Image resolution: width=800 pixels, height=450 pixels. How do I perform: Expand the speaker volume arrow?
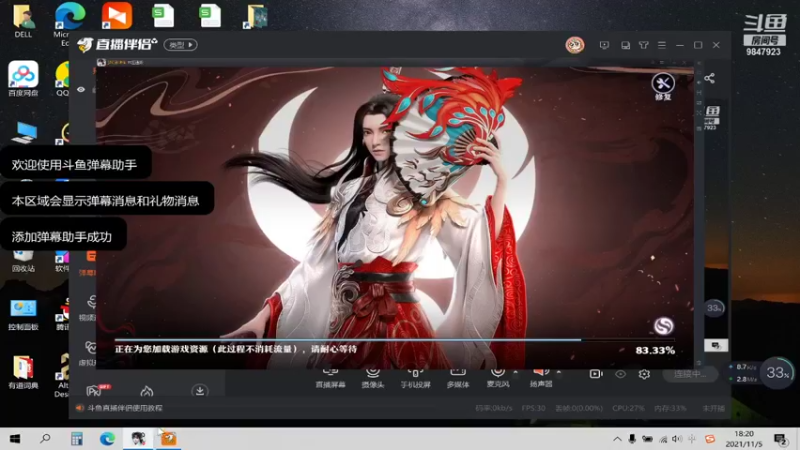pos(559,372)
